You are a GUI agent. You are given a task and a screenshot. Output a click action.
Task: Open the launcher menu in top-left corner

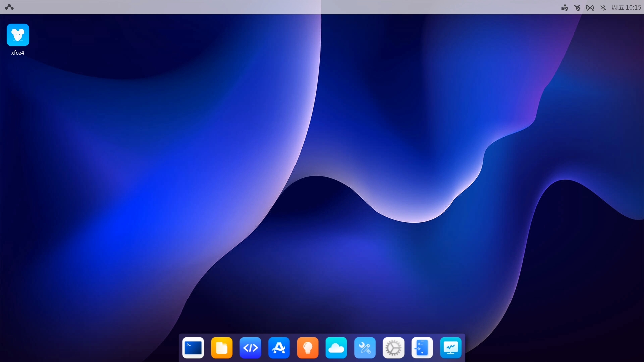click(x=9, y=7)
